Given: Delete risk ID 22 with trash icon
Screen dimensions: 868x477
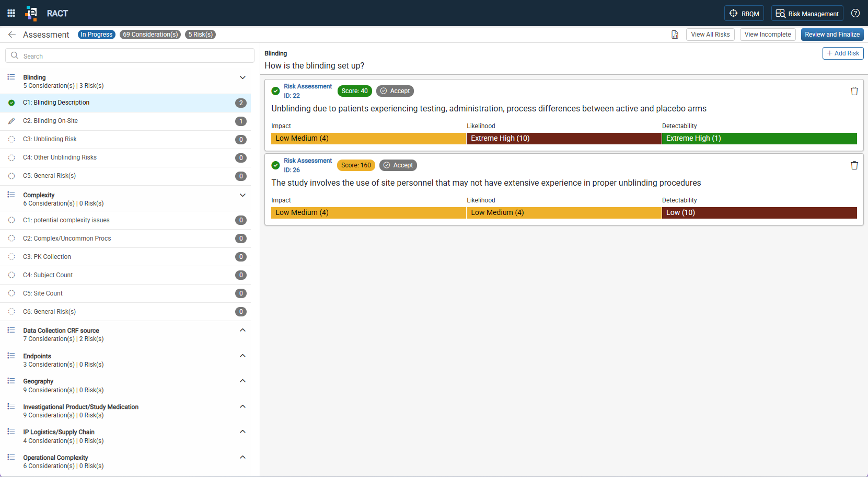Looking at the screenshot, I should pos(854,91).
